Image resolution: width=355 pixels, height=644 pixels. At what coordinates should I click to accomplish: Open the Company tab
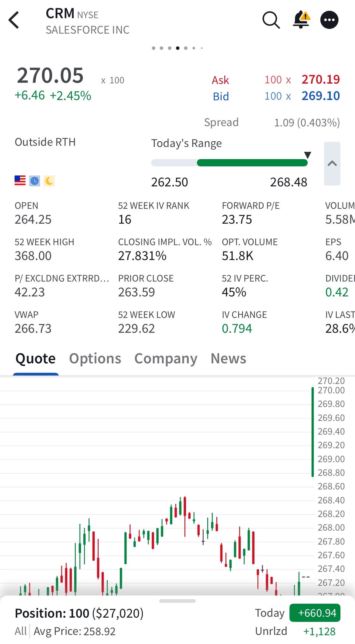click(166, 359)
